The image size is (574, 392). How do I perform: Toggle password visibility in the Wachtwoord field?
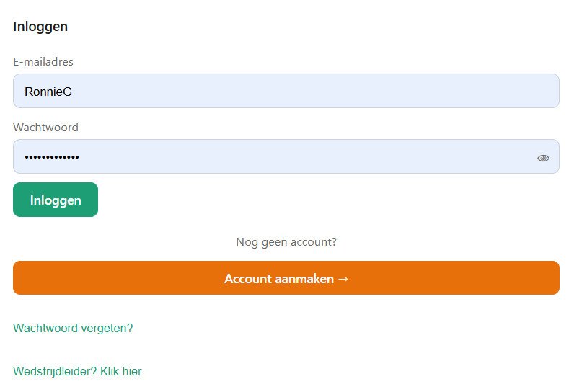(x=543, y=158)
